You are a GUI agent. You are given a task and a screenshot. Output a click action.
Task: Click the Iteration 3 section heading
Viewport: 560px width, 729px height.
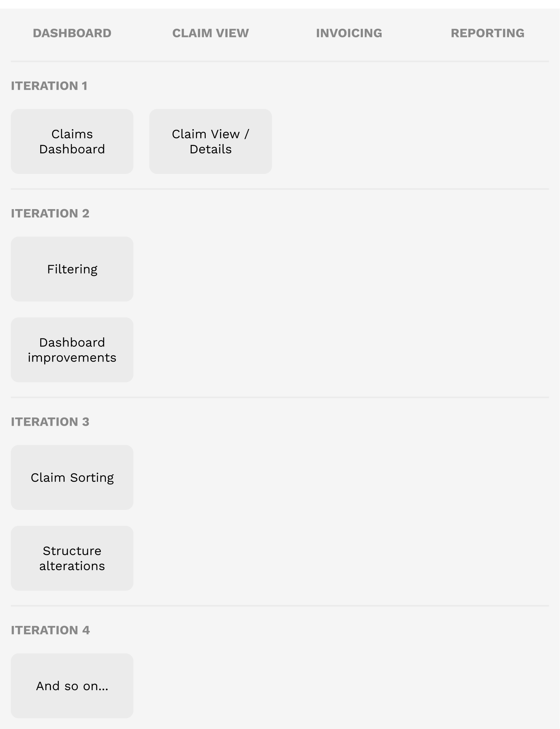pyautogui.click(x=50, y=422)
